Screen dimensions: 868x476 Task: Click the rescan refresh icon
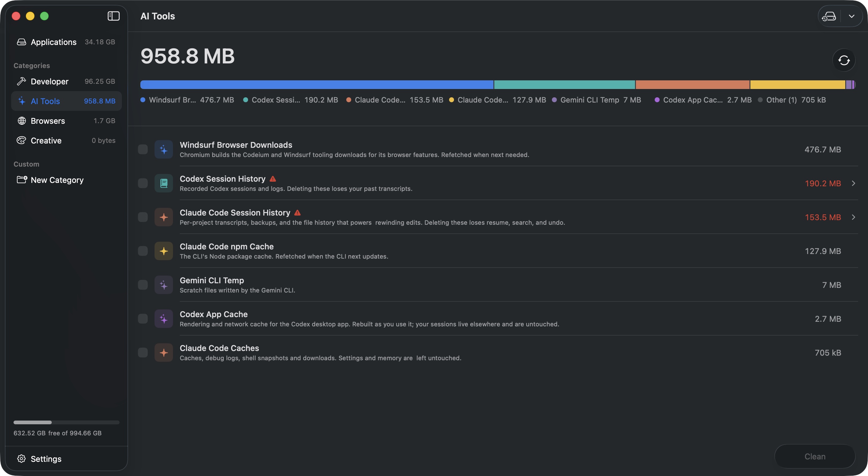coord(844,60)
